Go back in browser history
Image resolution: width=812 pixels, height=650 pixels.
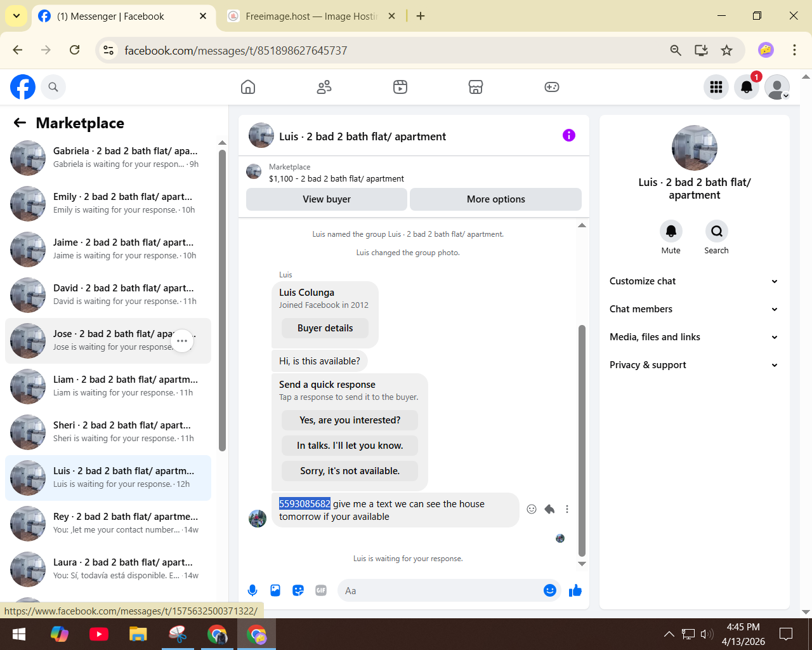point(18,50)
